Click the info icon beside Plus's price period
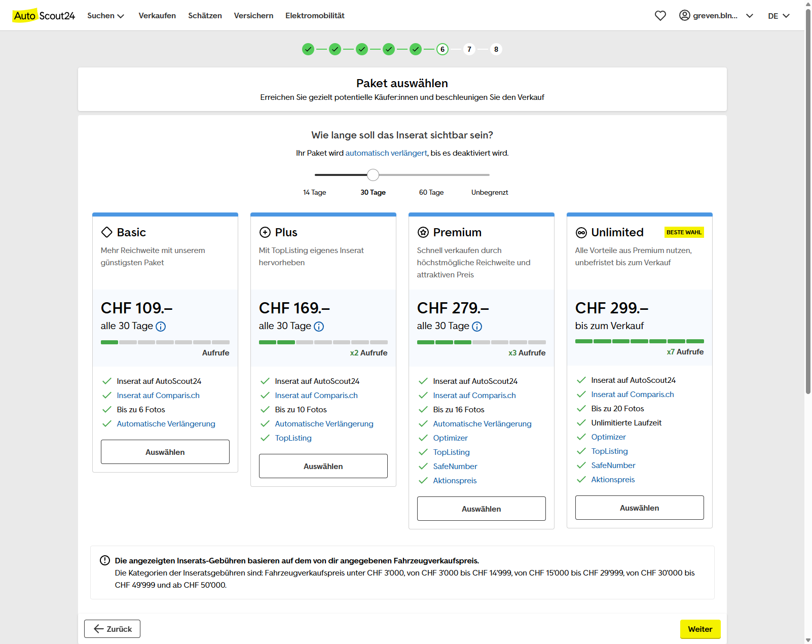This screenshot has height=644, width=812. click(319, 327)
